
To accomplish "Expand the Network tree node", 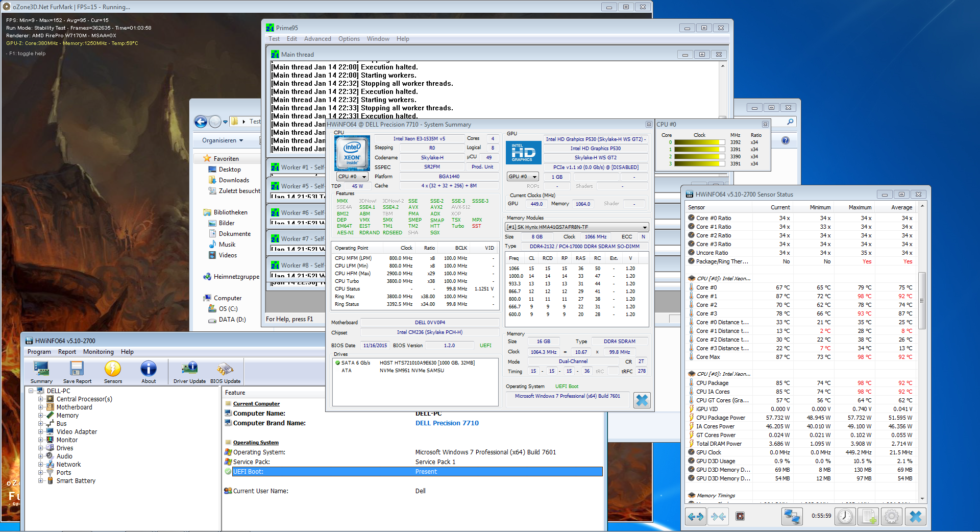I will (40, 465).
